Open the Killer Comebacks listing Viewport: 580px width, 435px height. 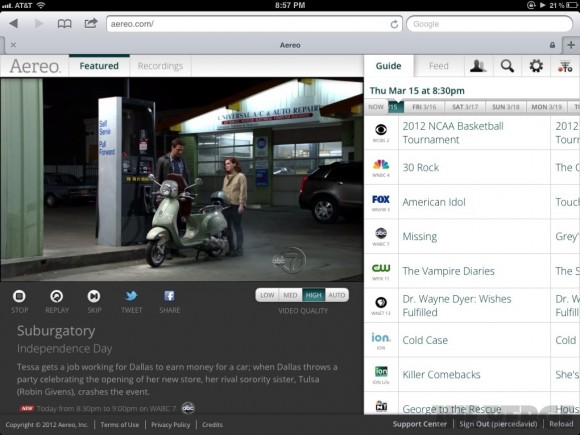[474, 375]
